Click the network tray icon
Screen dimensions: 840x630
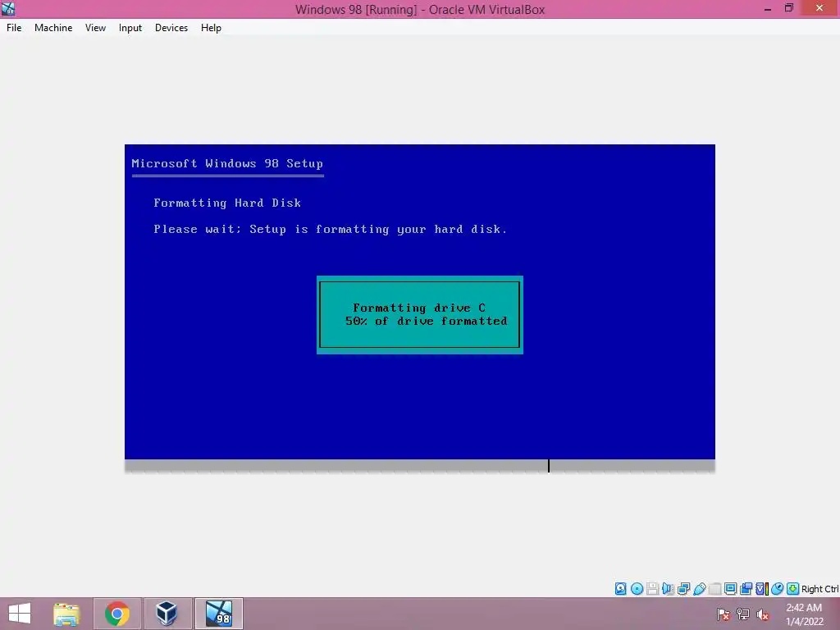(743, 614)
